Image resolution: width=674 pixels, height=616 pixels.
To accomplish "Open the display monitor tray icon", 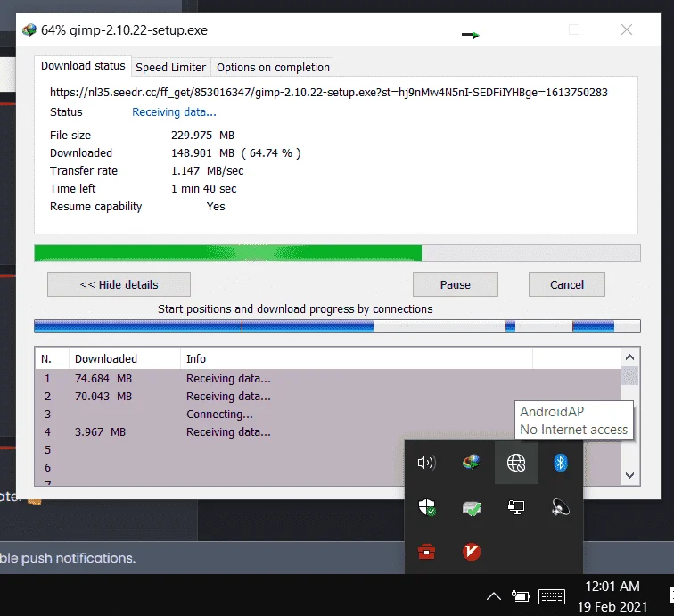I will tap(516, 507).
